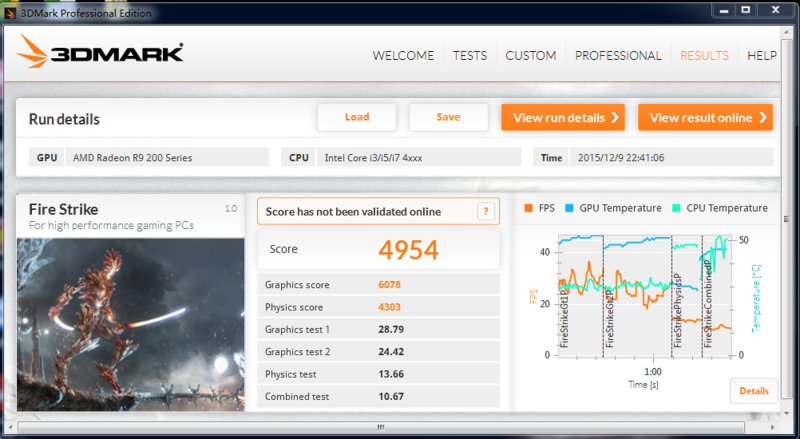Viewport: 800px width, 439px height.
Task: Click the GPU field AMD Radeon R9 200 Series
Action: coord(167,158)
